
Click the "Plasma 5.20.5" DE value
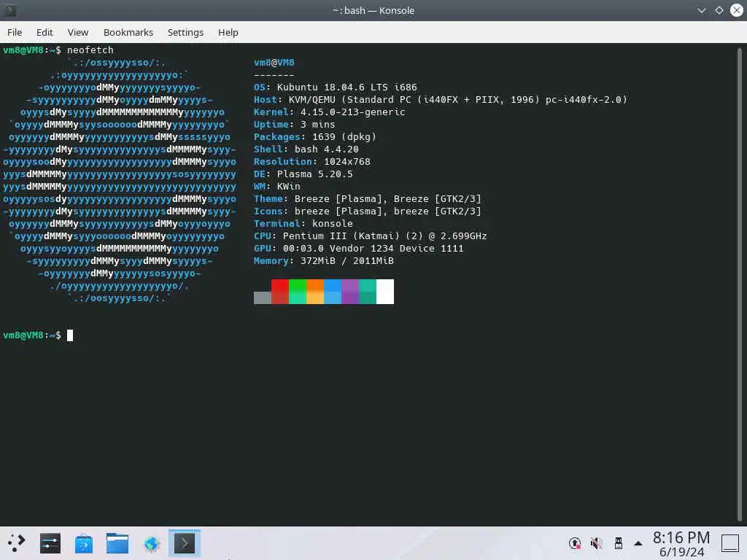pos(315,174)
